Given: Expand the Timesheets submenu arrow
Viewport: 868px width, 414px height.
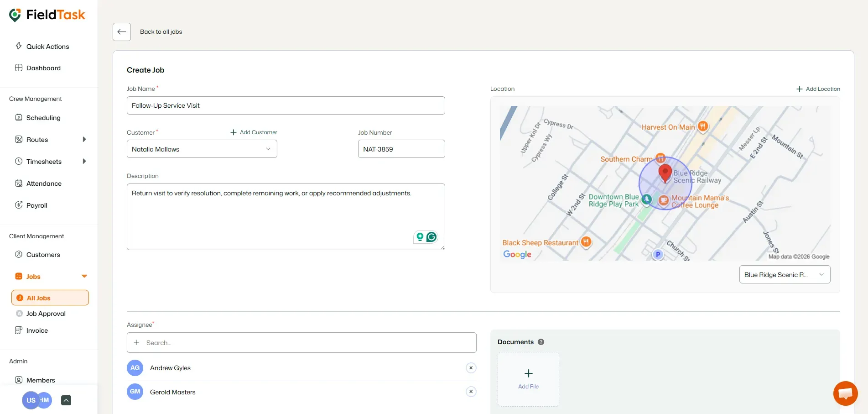Looking at the screenshot, I should [x=84, y=161].
